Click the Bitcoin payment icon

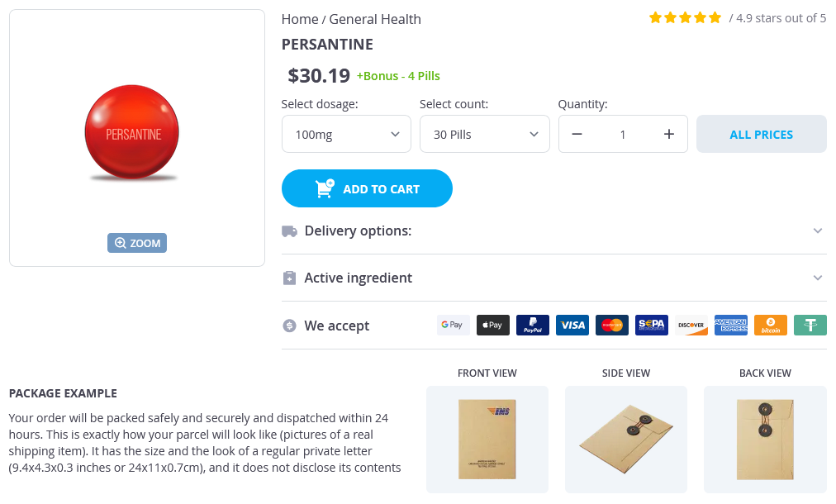[x=771, y=325]
